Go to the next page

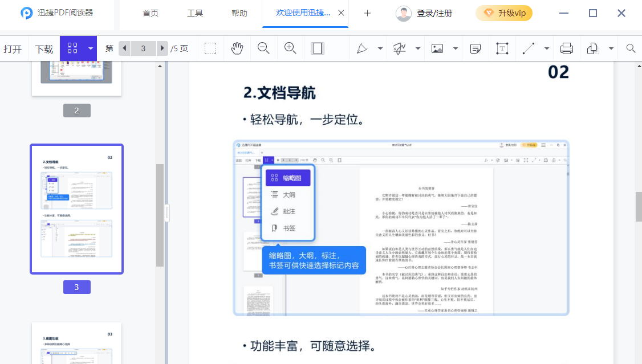pos(162,48)
